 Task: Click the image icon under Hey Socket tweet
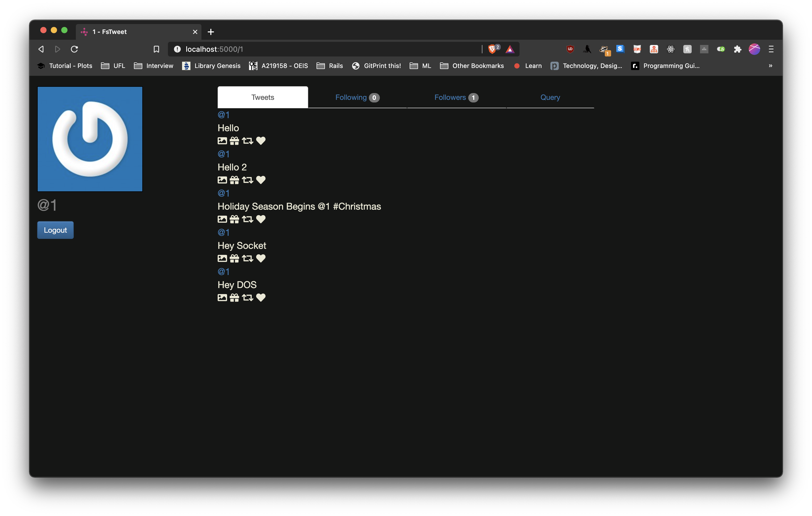click(222, 259)
